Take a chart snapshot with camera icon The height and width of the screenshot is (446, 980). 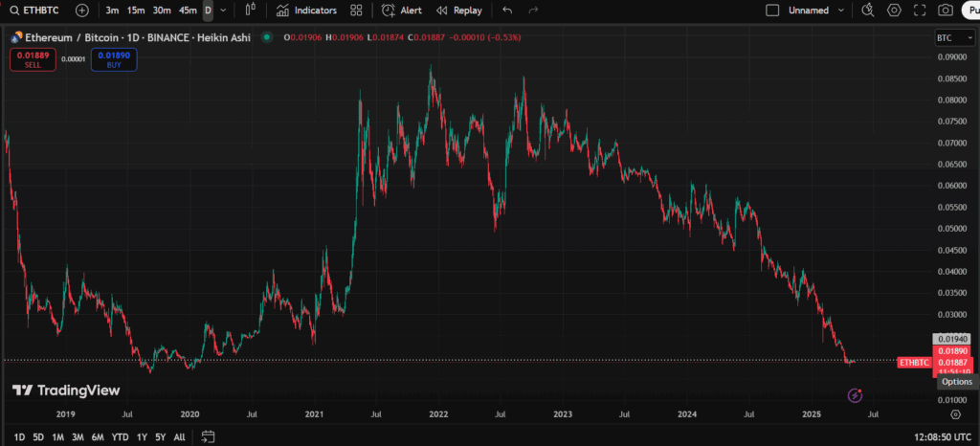click(946, 11)
